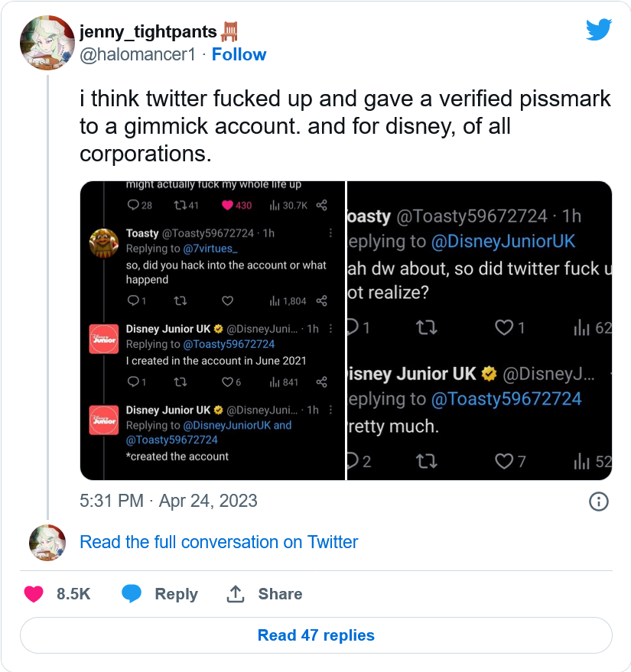Viewport: 631px width, 672px height.
Task: Click the Twitter bird logo
Action: point(598,30)
